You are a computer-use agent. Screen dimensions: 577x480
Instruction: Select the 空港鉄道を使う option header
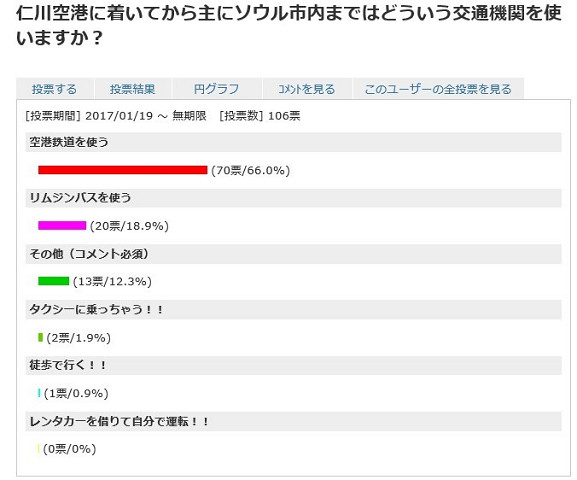(x=293, y=142)
